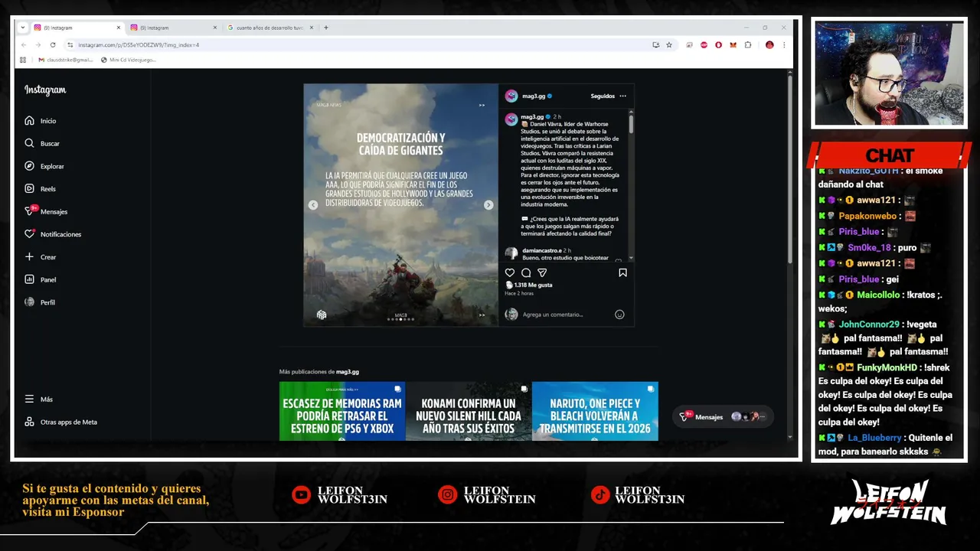Open the Mini Cd Videojuego bookmark

pyautogui.click(x=129, y=60)
